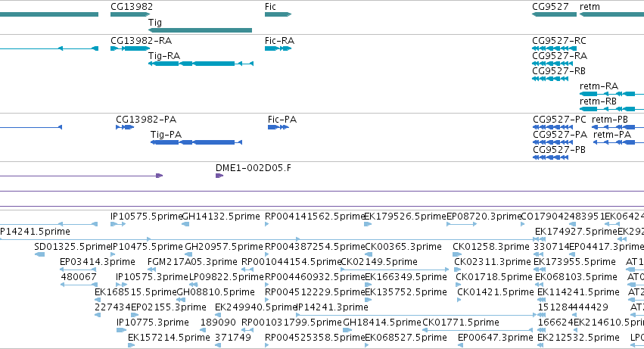The height and width of the screenshot is (349, 644).
Task: Click the IP14241.3prime EST line
Action: pos(416,315)
